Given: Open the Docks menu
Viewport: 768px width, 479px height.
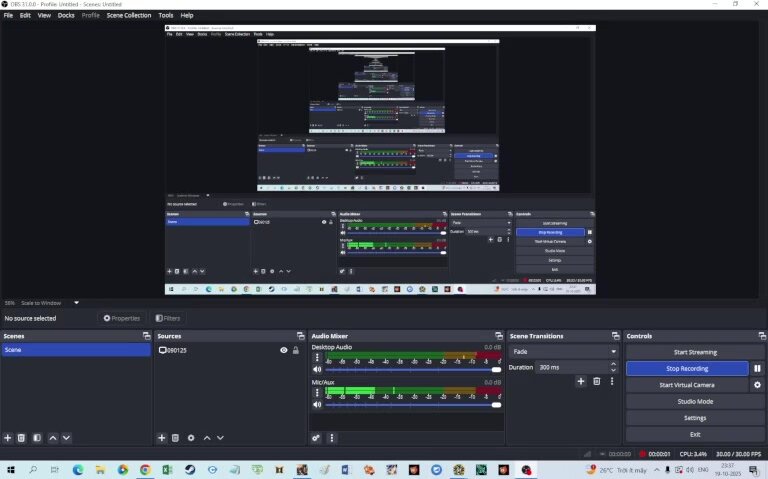Looking at the screenshot, I should (x=66, y=16).
